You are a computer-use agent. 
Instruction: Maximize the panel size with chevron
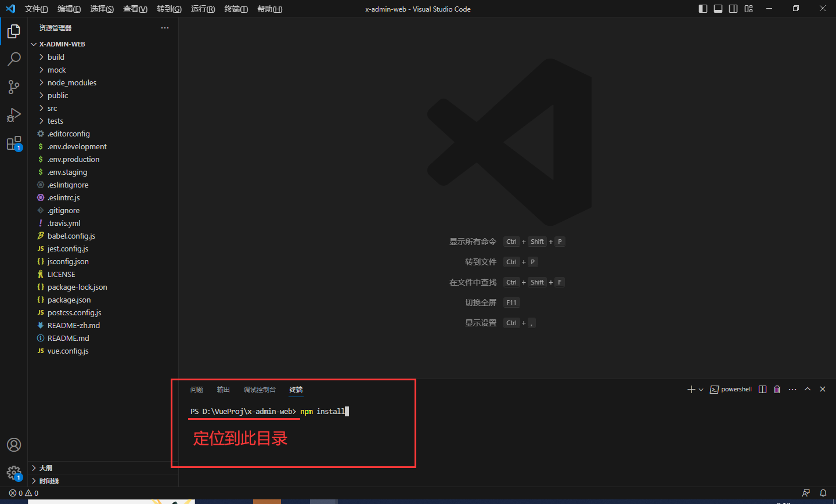pyautogui.click(x=808, y=390)
